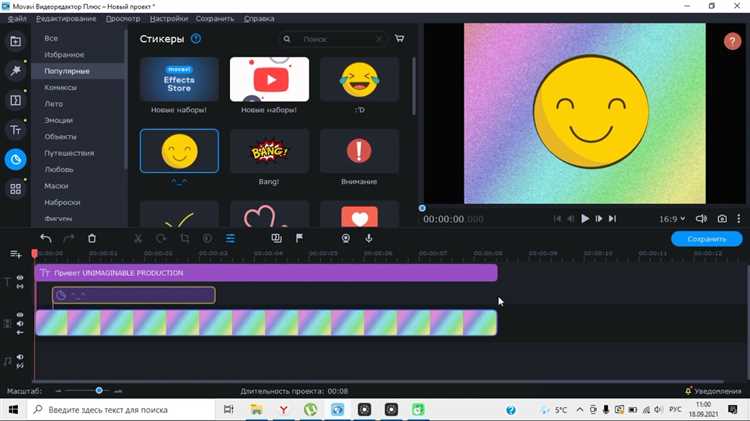Click the shopping cart store icon
Viewport: 750px width, 421px height.
tap(400, 39)
